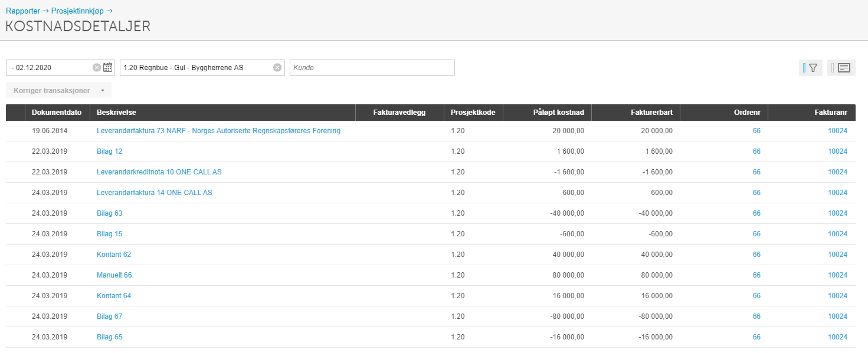Open invoice 10024 in Bilag 12 row
Screen dimensions: 868x353
[x=837, y=151]
